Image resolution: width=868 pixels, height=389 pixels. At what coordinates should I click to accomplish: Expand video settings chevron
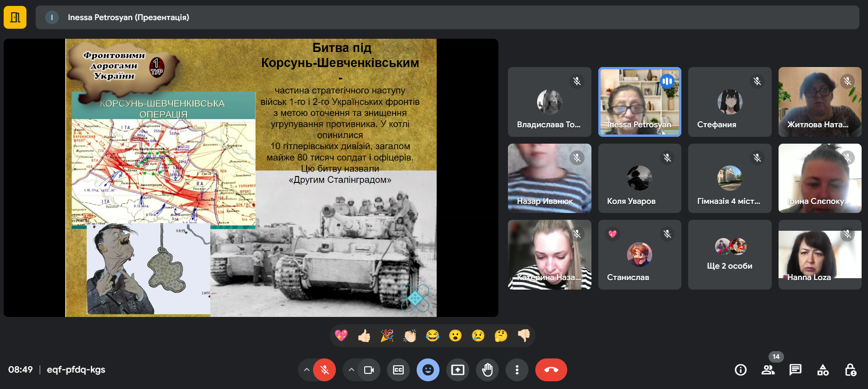pos(351,370)
